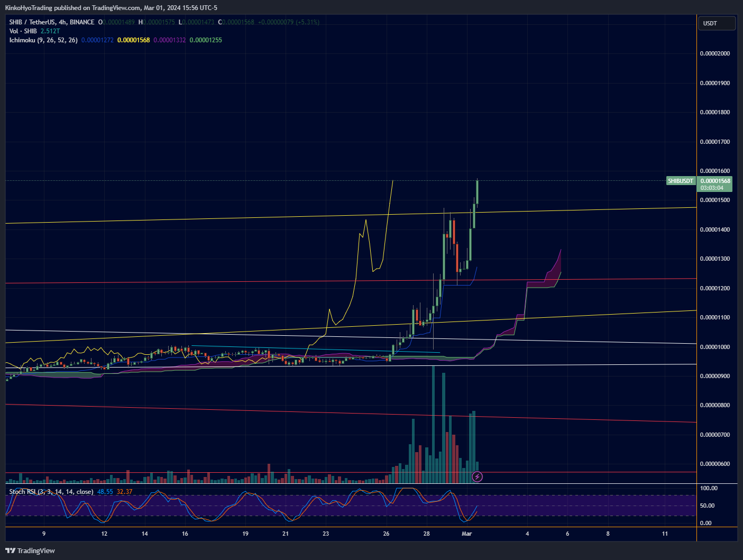743x560 pixels.
Task: Click the 0.00000900 price axis label
Action: [x=715, y=376]
